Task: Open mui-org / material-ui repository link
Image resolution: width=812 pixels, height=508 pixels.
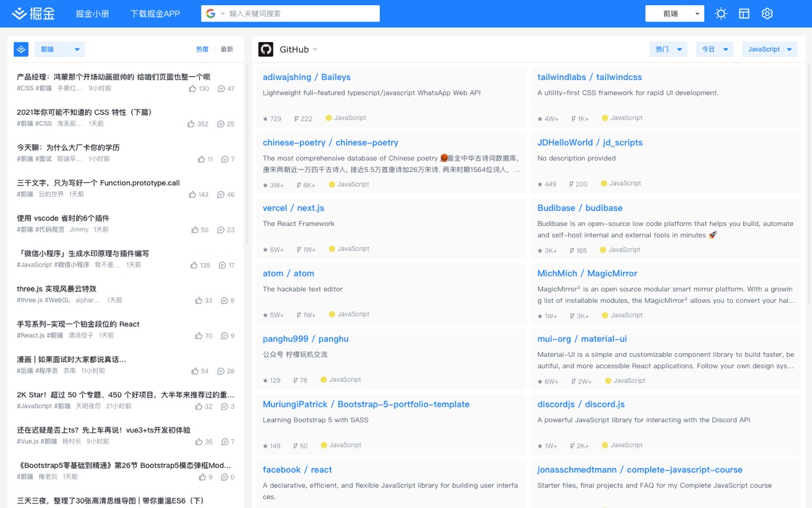Action: pyautogui.click(x=582, y=338)
